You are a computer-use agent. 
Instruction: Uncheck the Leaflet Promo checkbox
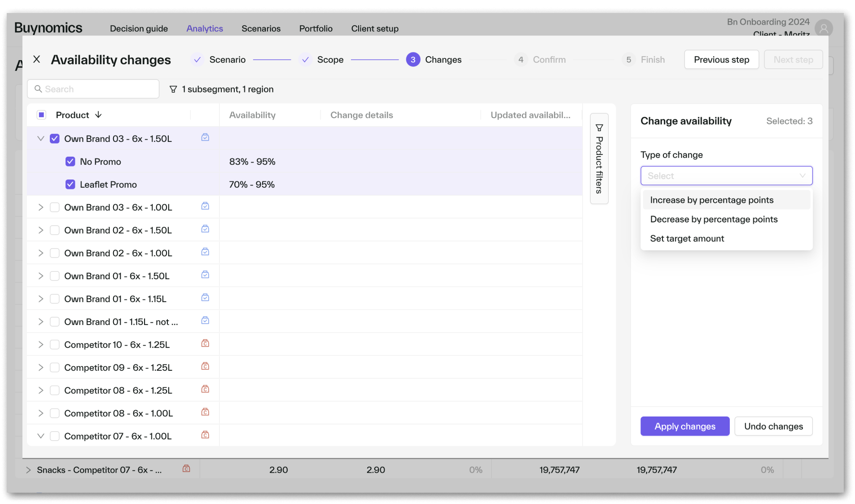coord(70,184)
